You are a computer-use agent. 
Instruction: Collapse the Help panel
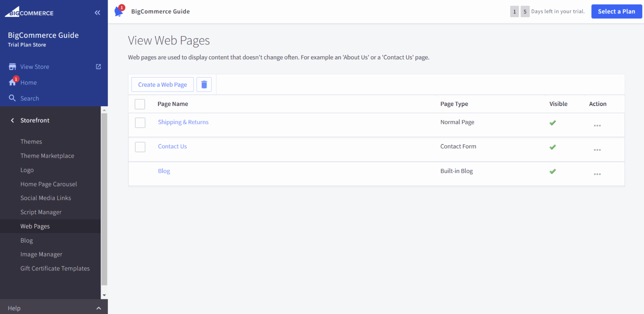pyautogui.click(x=99, y=308)
